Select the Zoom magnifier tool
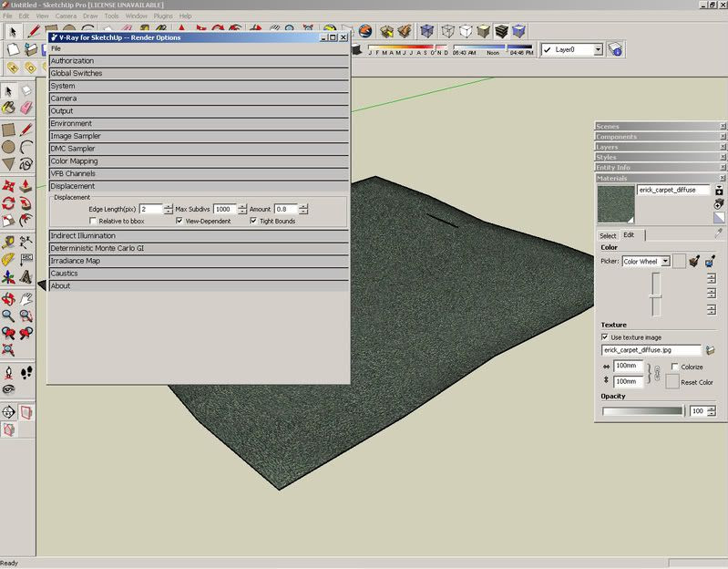This screenshot has width=728, height=569. (8, 316)
